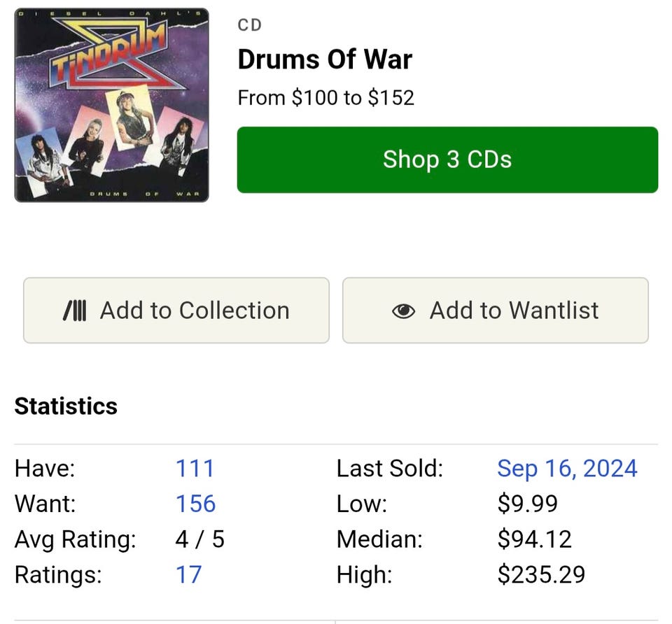Select the Statistics section heading
The height and width of the screenshot is (624, 672).
66,406
